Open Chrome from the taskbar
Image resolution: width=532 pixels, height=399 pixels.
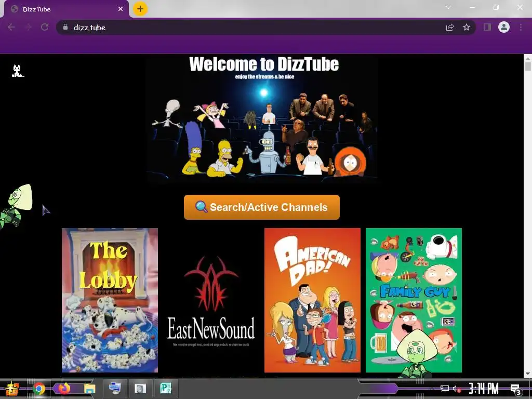pos(38,389)
